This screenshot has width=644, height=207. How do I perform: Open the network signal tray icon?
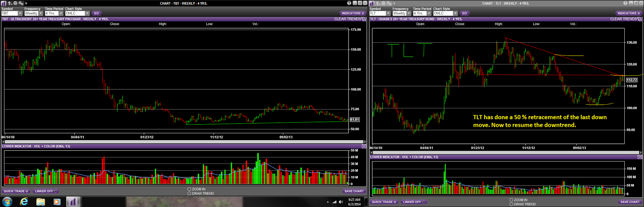pyautogui.click(x=334, y=202)
